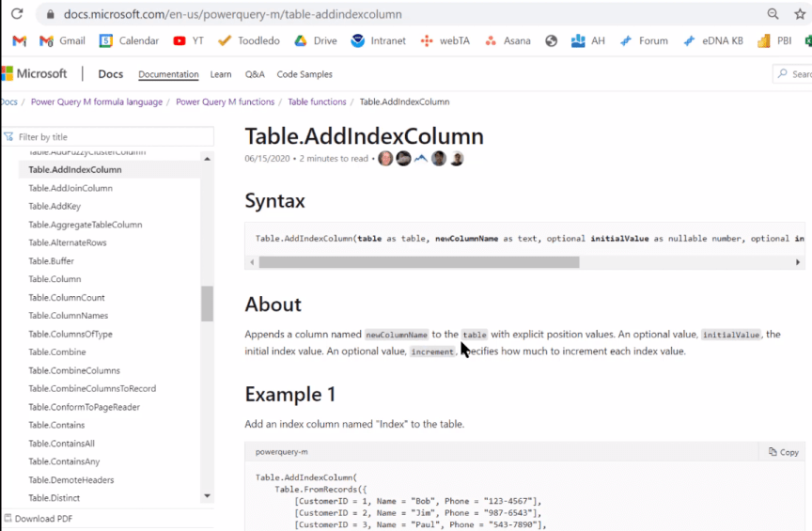Select Table.Combine in the sidebar
The image size is (812, 531).
point(57,352)
